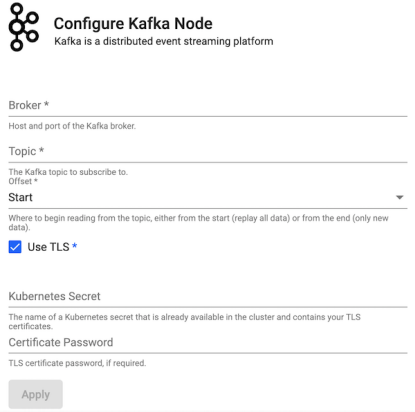Click the Kafka topic subscribe hint text
415x412 pixels.
click(x=68, y=172)
